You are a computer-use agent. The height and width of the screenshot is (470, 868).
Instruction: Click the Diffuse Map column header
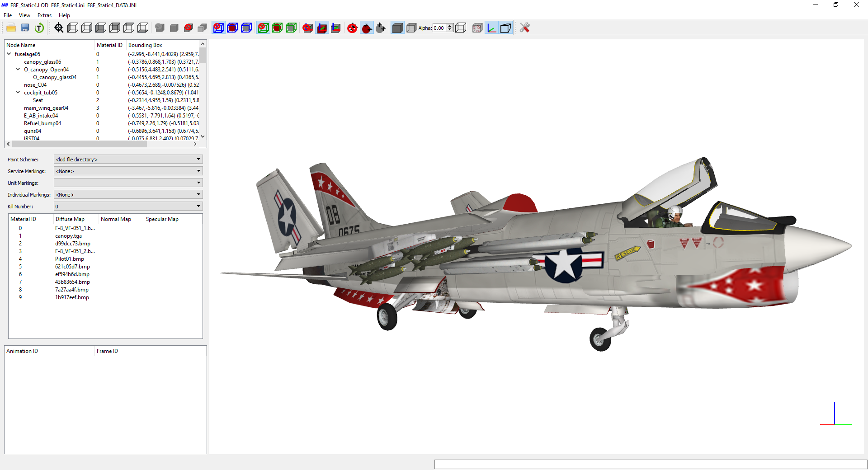76,219
